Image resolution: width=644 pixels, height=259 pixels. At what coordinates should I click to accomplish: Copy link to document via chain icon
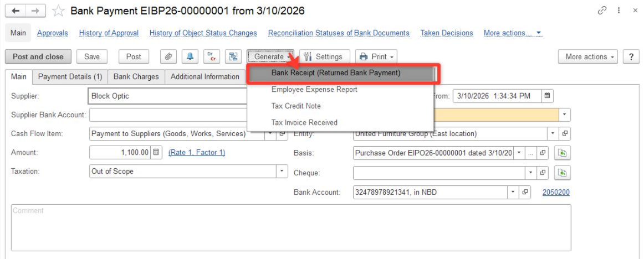click(x=602, y=11)
